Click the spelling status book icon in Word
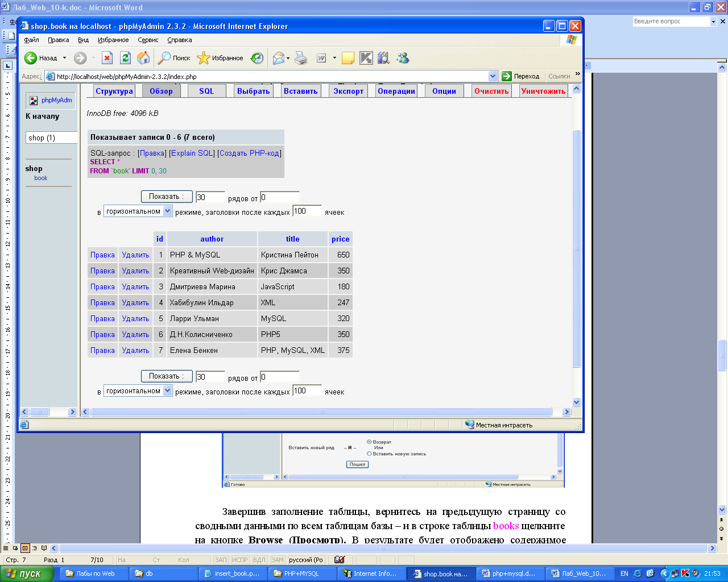Image resolution: width=728 pixels, height=582 pixels. pyautogui.click(x=340, y=560)
